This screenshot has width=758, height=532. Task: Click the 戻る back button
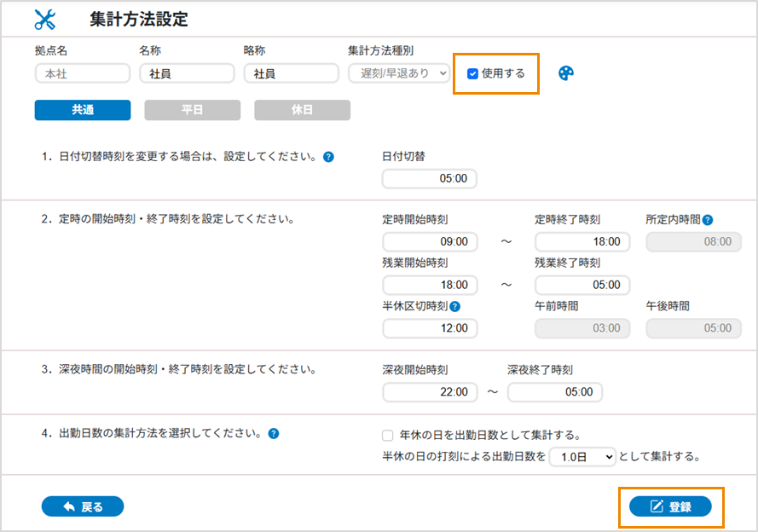[83, 506]
